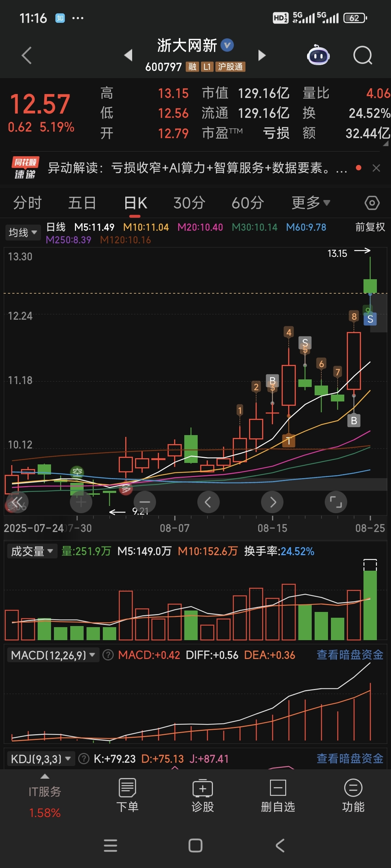Viewport: 391px width, 868px height.
Task: Tap the 08-25 green candlestick
Action: pos(370,286)
